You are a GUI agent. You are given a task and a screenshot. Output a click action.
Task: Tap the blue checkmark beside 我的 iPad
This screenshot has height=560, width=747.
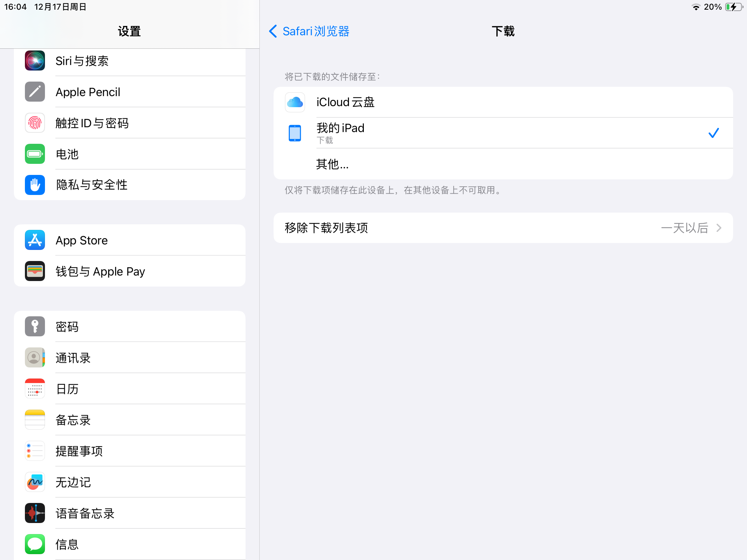[713, 133]
